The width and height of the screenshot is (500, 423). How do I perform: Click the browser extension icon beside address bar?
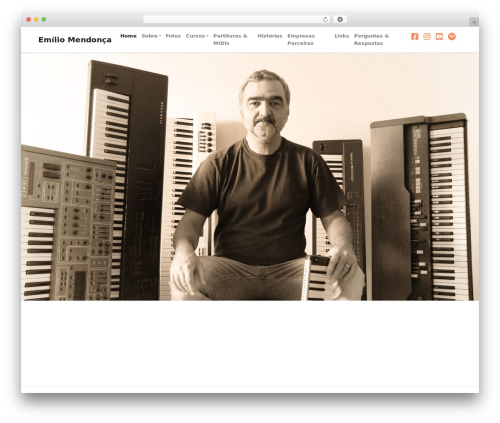click(340, 19)
